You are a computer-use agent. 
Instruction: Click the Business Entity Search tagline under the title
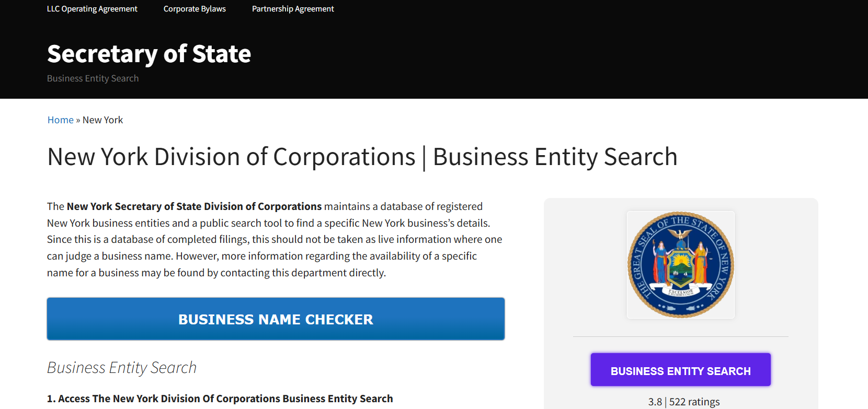tap(93, 78)
